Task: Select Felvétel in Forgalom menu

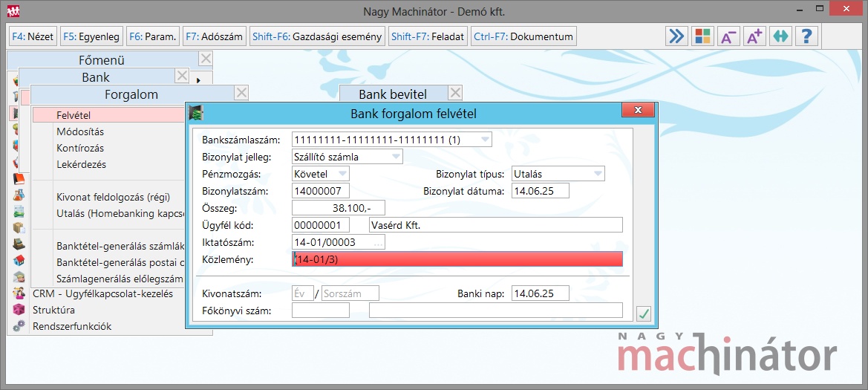Action: [x=108, y=115]
